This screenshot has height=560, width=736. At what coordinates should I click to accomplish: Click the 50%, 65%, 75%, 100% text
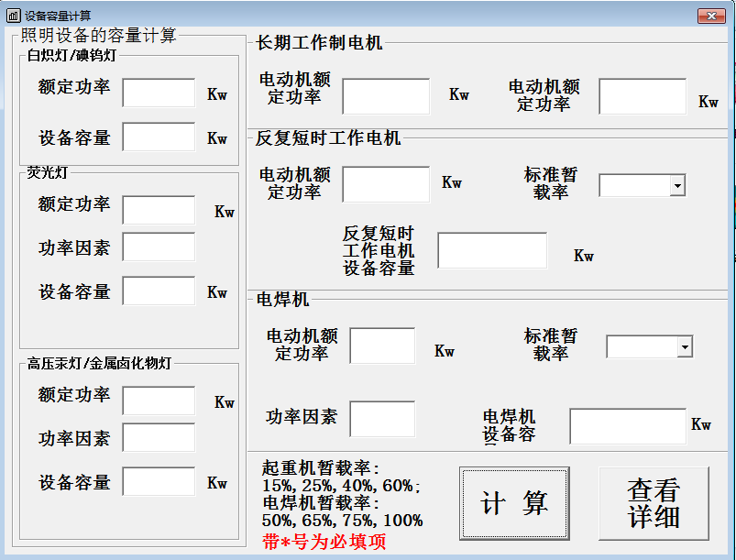[x=343, y=521]
